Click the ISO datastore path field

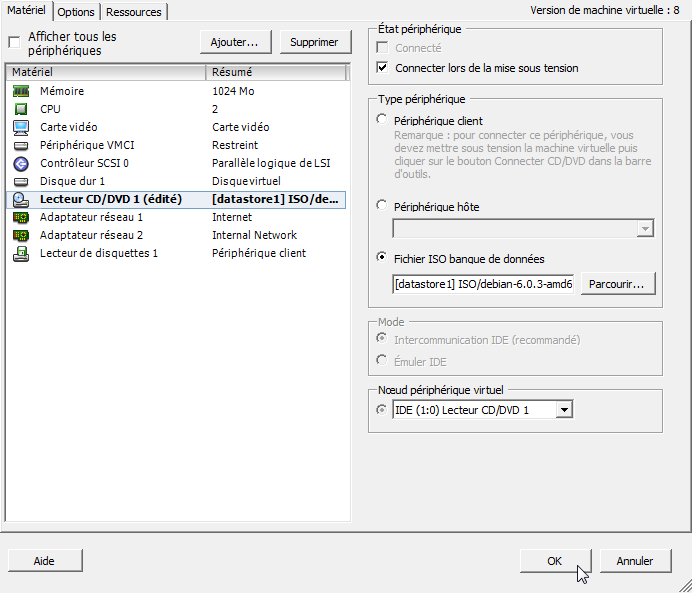click(483, 284)
